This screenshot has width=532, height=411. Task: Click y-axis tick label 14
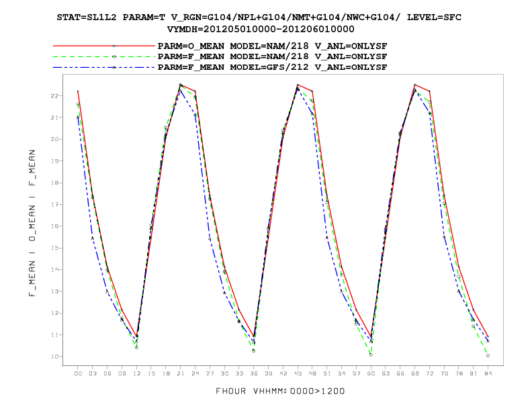click(x=54, y=269)
